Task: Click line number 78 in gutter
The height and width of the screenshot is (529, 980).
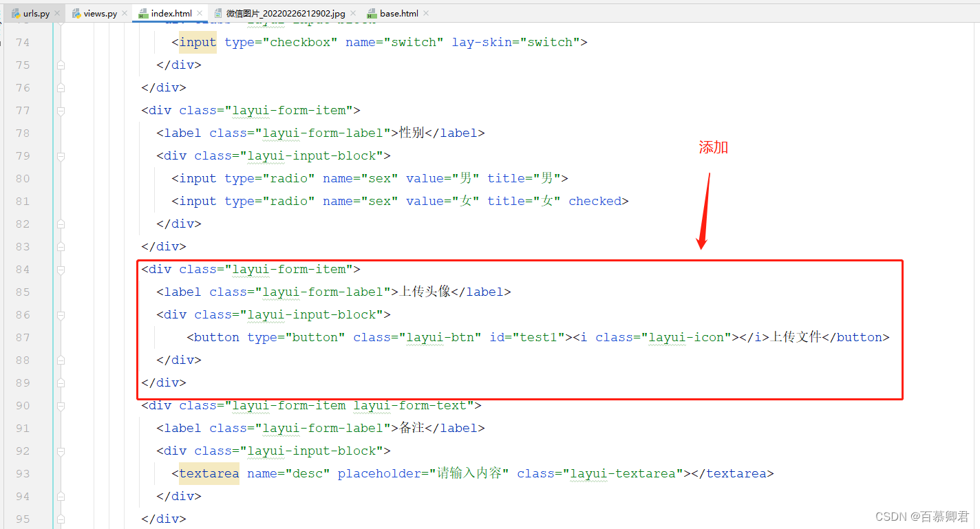Action: pyautogui.click(x=23, y=133)
